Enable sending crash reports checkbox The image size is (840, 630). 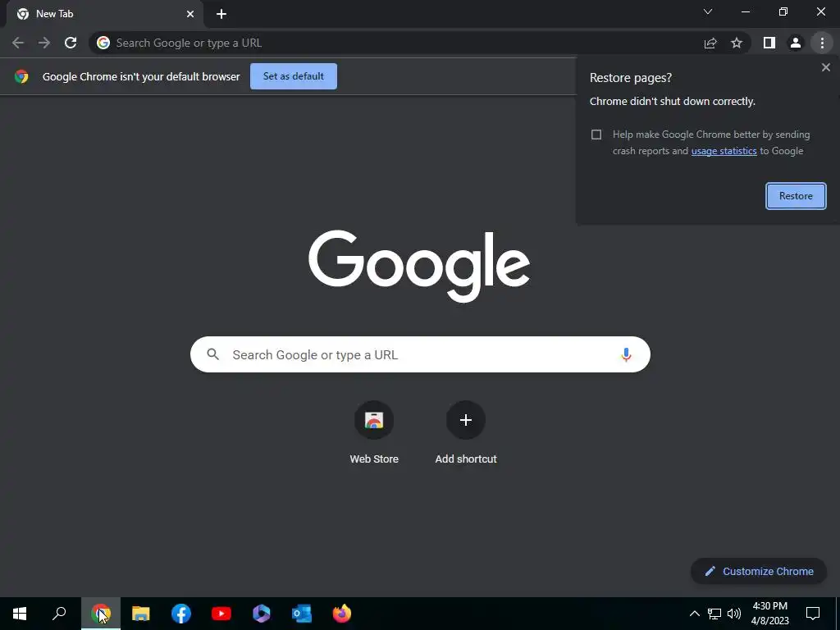[x=596, y=135]
